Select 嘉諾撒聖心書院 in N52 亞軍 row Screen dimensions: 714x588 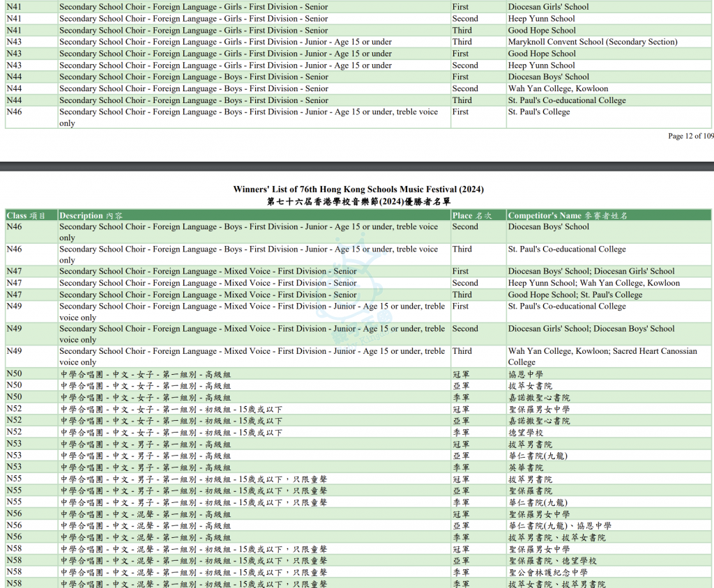click(x=539, y=421)
